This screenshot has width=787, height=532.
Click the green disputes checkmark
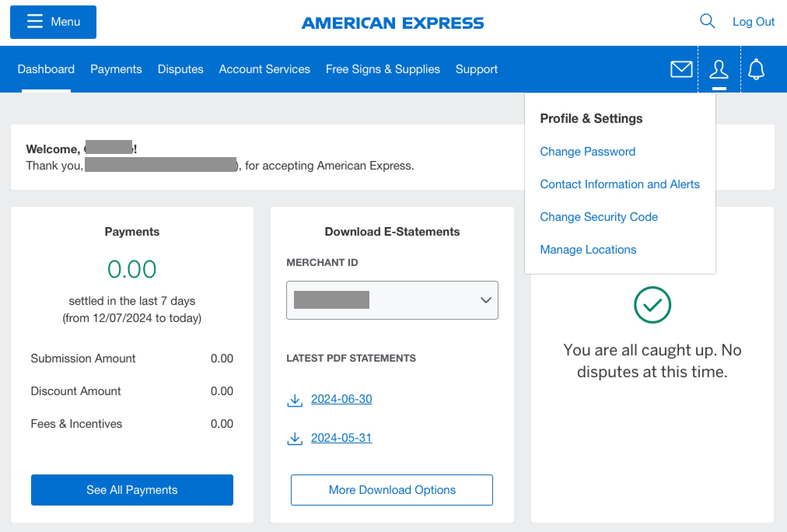point(652,305)
